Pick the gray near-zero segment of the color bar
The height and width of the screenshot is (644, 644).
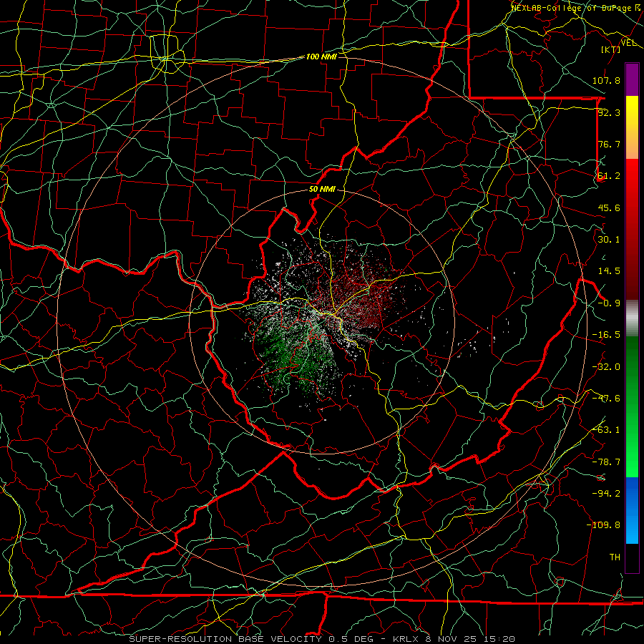click(x=632, y=318)
